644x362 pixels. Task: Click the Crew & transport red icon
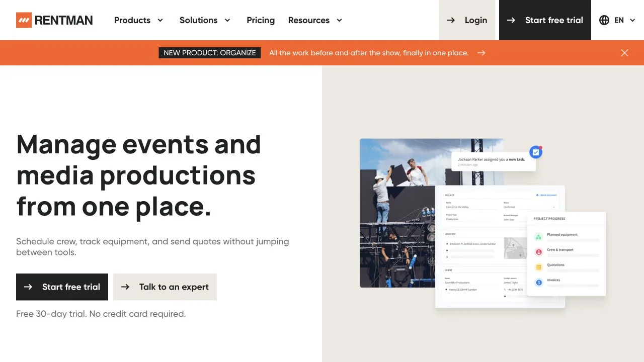539,252
